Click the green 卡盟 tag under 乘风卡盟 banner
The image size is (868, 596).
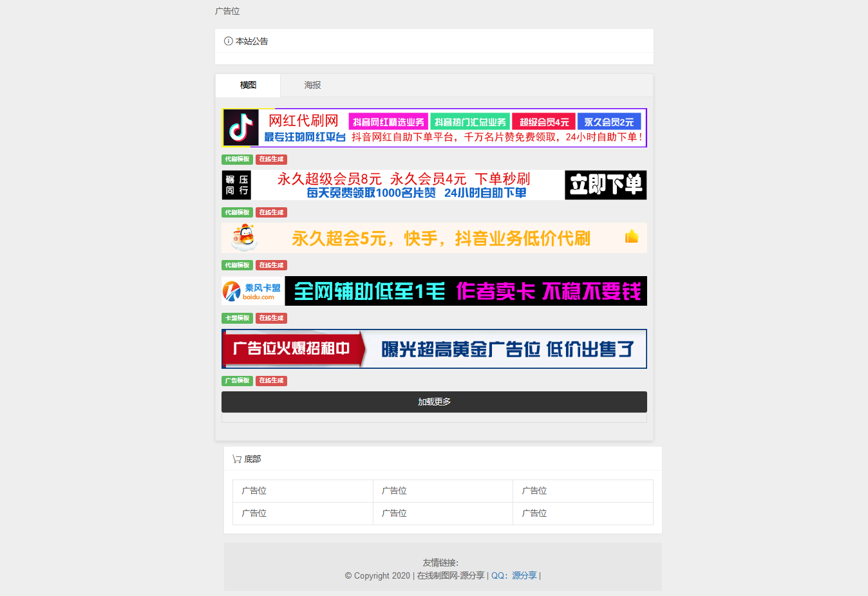[x=237, y=318]
